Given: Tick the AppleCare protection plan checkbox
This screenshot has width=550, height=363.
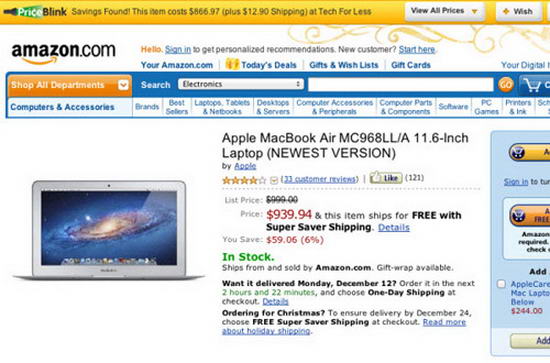Looking at the screenshot, I should pos(501,284).
